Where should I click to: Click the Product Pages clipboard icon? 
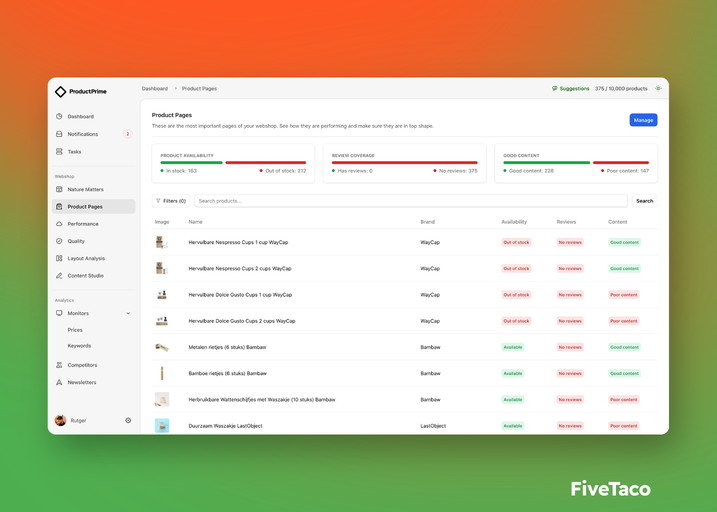tap(59, 207)
